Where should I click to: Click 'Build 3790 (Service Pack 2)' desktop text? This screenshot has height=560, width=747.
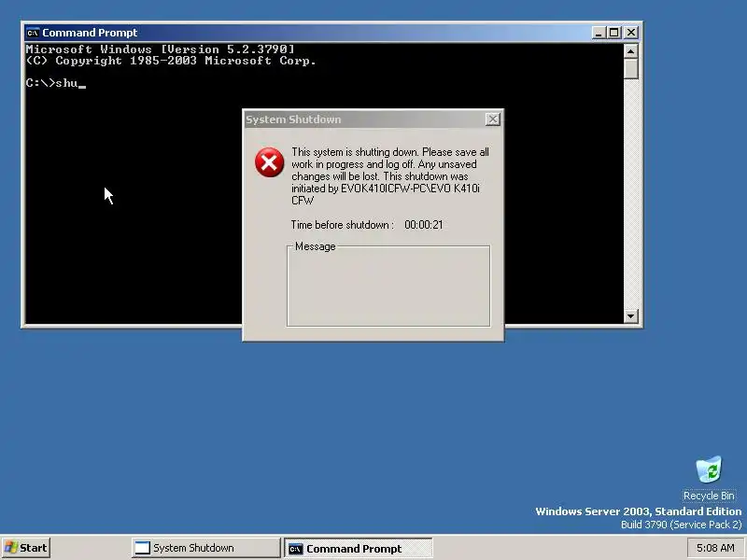tap(682, 525)
